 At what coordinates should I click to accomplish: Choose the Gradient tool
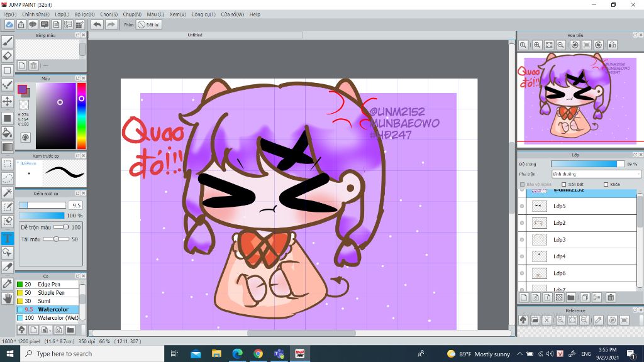[8, 147]
